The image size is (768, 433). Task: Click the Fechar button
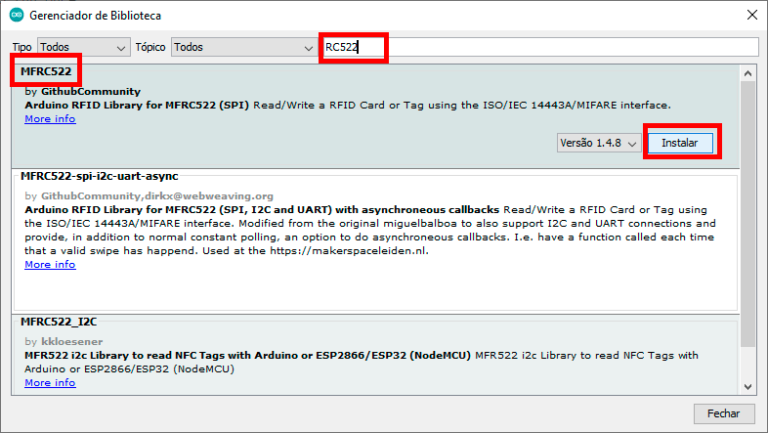point(722,413)
